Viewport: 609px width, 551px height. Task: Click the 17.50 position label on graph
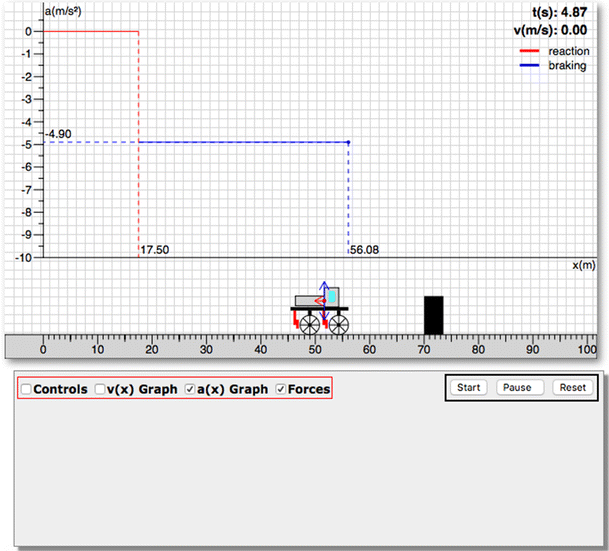153,251
